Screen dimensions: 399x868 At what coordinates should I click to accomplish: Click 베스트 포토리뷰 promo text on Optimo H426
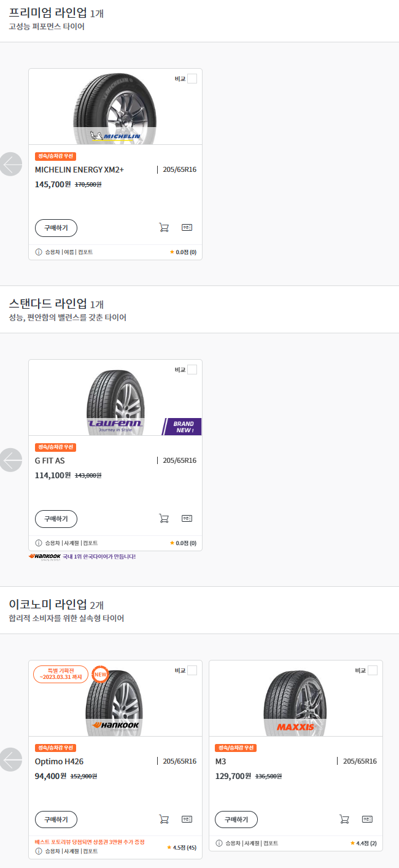[90, 842]
